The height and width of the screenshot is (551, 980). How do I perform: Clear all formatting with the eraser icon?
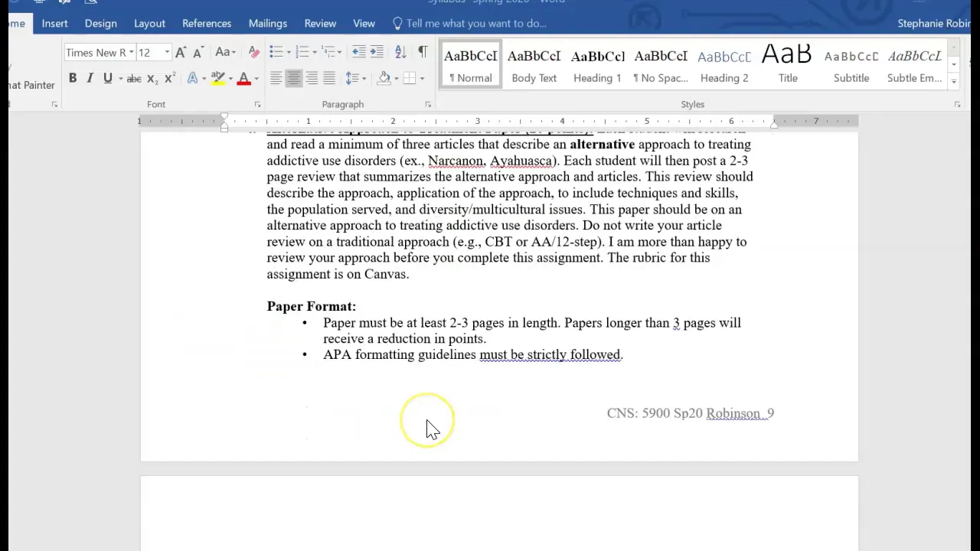tap(254, 52)
